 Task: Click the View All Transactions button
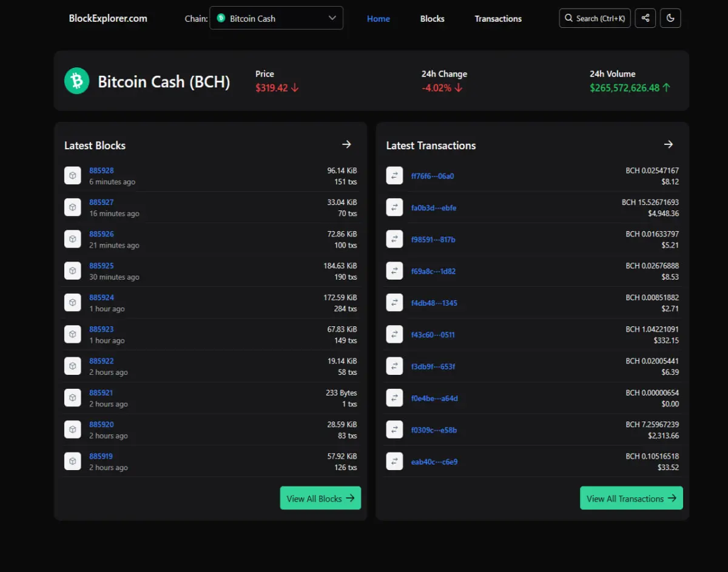tap(632, 498)
